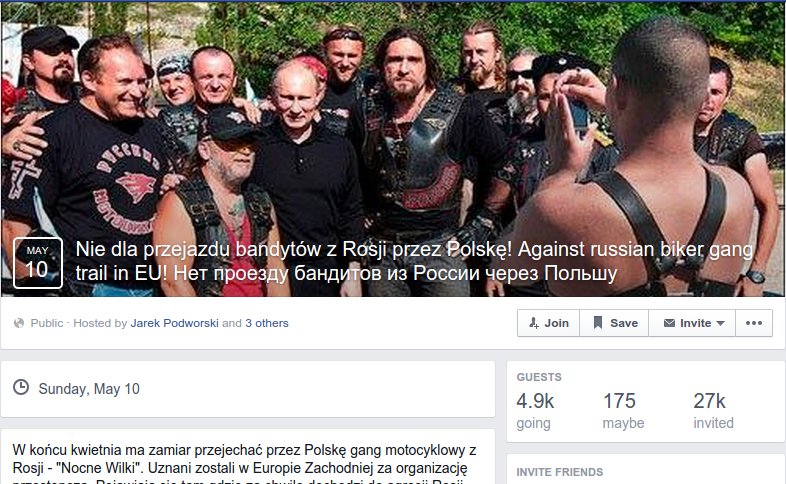
Task: Click the clock icon beside Sunday, May 10
Action: [21, 387]
